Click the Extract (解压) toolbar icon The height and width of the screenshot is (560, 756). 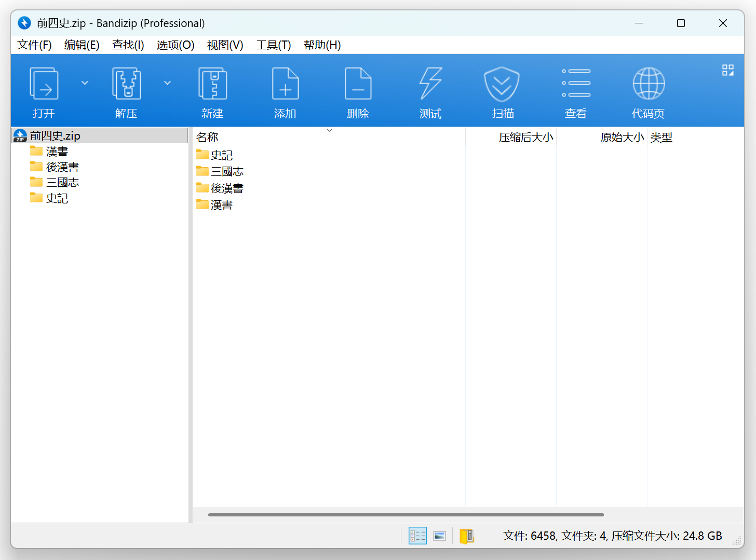point(126,84)
